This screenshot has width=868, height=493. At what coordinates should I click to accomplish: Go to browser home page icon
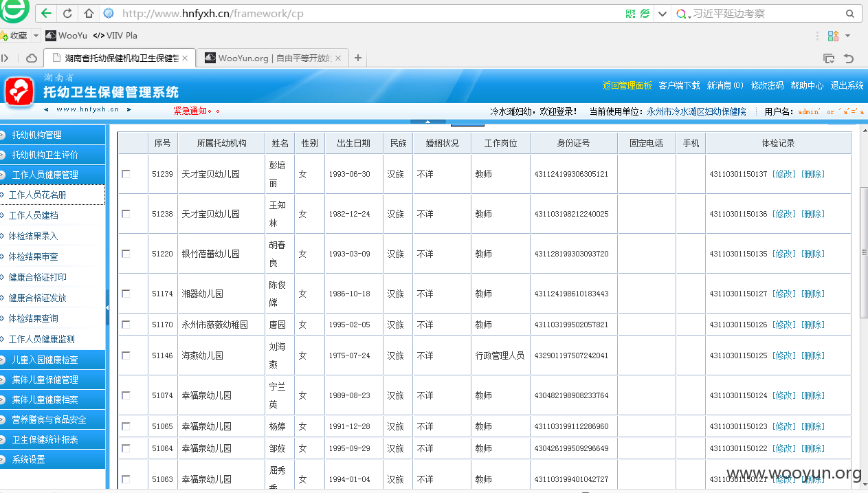[89, 13]
